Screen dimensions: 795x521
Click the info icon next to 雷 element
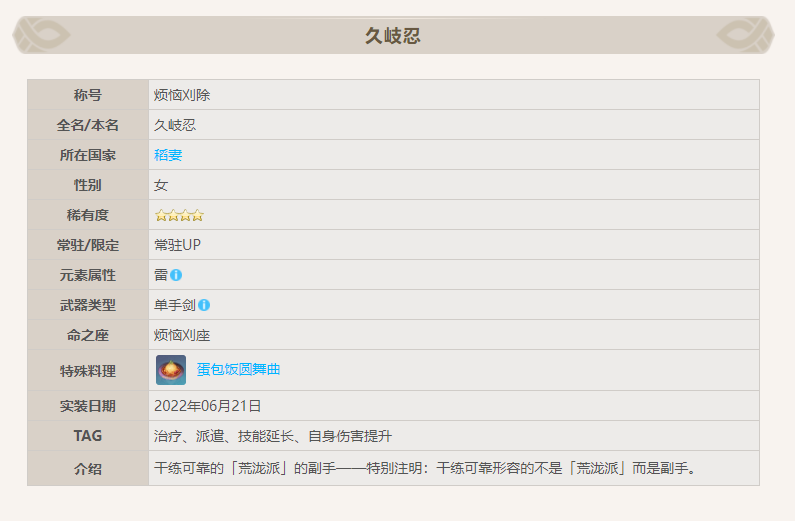(x=176, y=275)
